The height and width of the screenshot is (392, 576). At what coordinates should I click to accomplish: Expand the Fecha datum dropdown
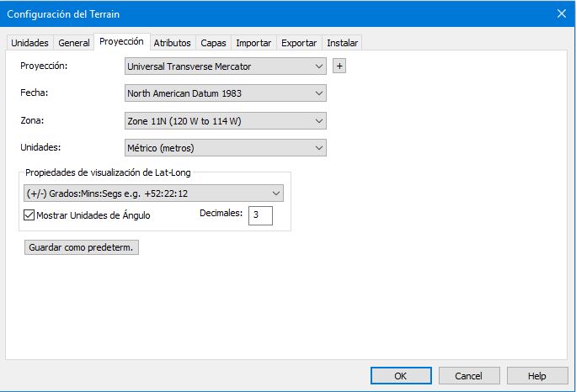point(225,93)
